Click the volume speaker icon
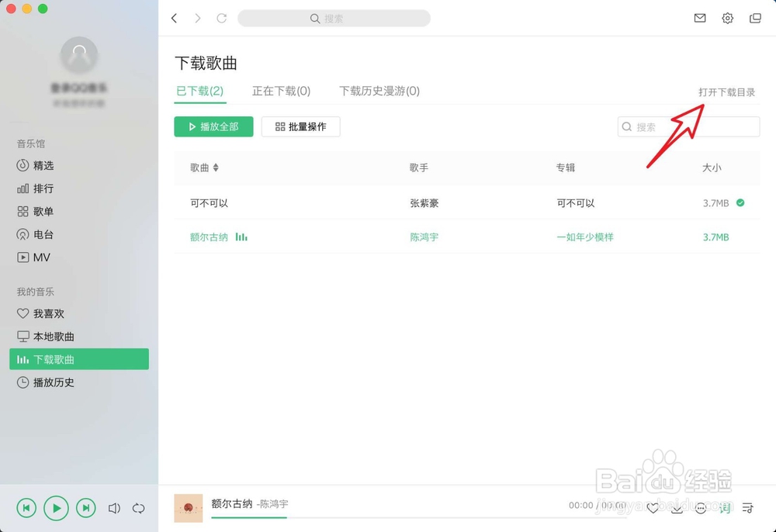Image resolution: width=776 pixels, height=532 pixels. (x=114, y=508)
